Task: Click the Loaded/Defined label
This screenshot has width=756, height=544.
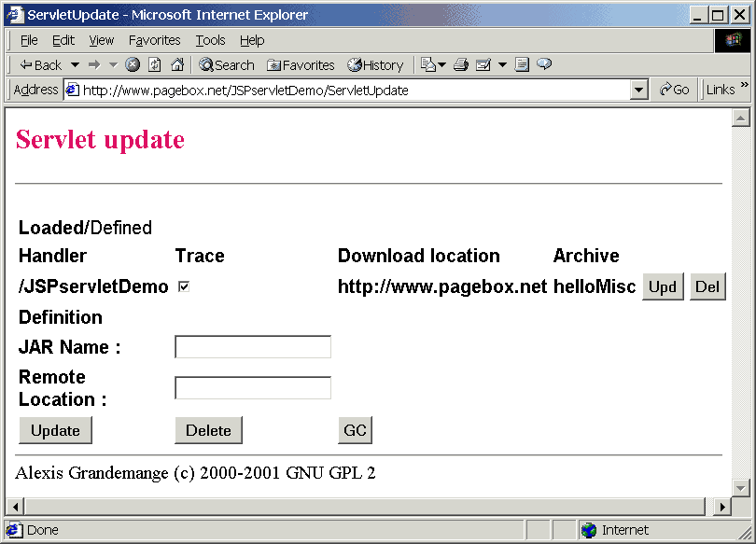Action: pyautogui.click(x=85, y=228)
